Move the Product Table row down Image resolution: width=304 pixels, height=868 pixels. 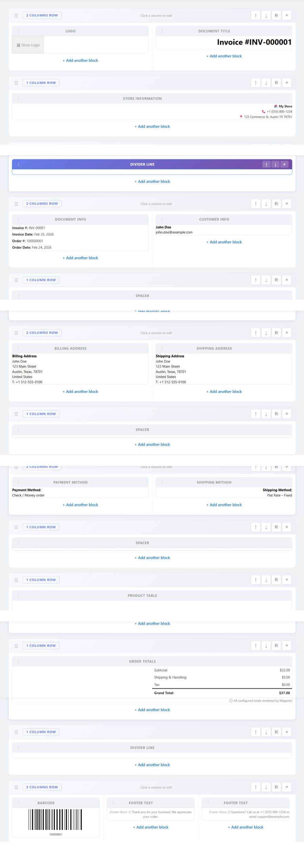(x=266, y=580)
